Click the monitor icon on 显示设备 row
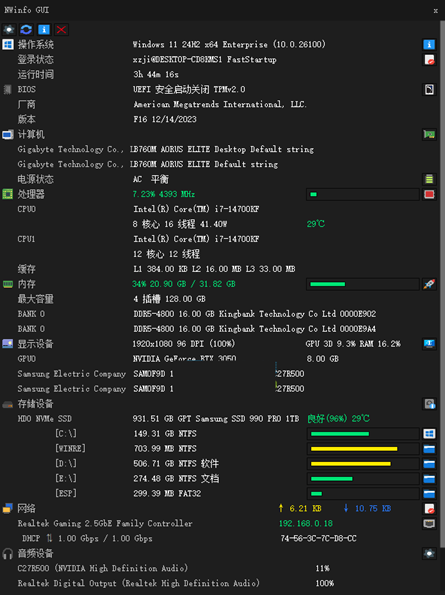The image size is (445, 595). pyautogui.click(x=429, y=344)
